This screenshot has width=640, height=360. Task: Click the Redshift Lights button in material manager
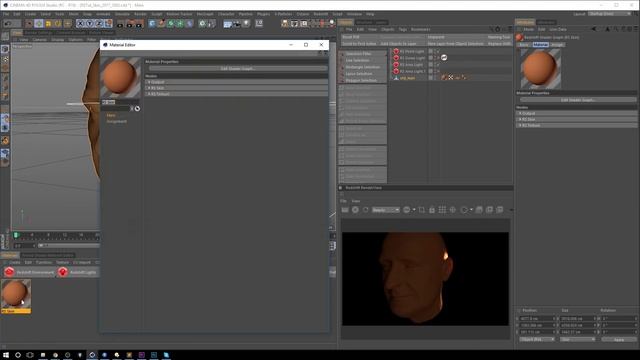pos(78,272)
